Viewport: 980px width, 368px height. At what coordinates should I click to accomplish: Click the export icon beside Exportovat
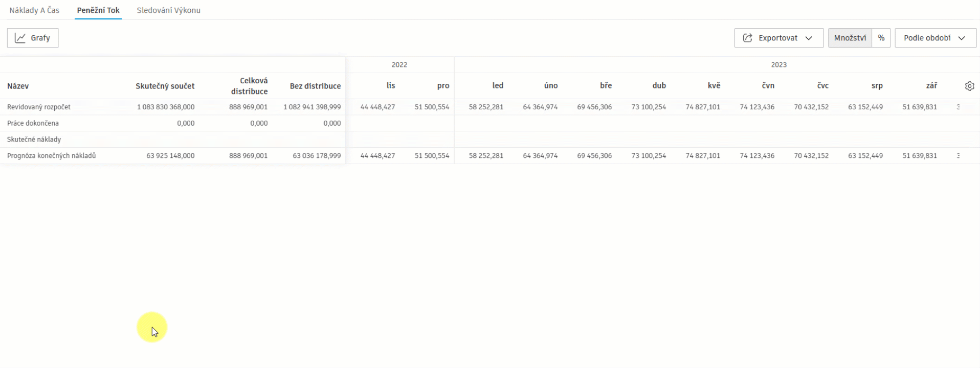pos(747,38)
